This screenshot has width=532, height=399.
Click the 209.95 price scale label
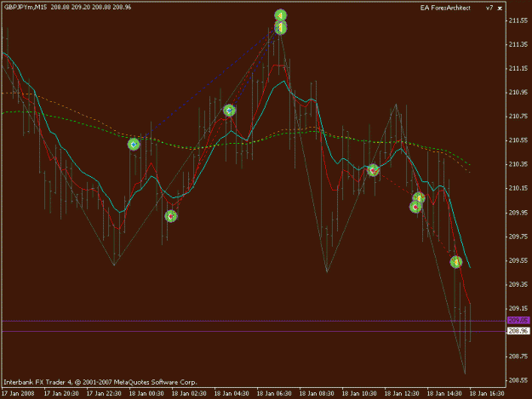click(518, 212)
